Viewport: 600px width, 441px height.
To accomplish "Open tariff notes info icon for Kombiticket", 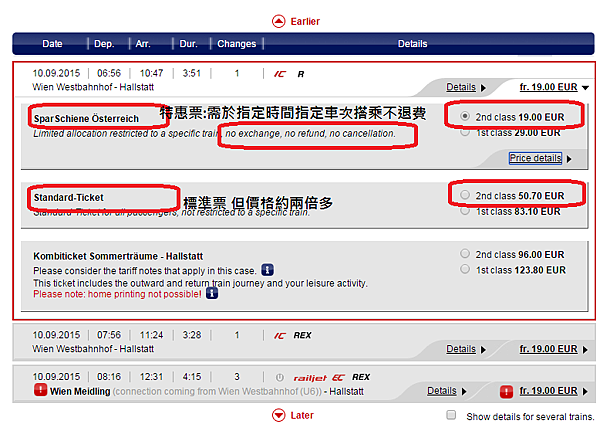I will point(267,270).
